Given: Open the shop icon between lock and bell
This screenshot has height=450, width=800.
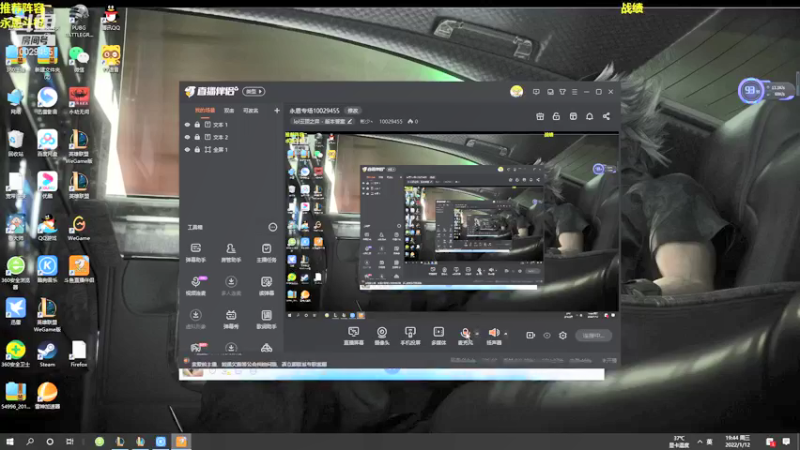Looking at the screenshot, I should pyautogui.click(x=573, y=116).
